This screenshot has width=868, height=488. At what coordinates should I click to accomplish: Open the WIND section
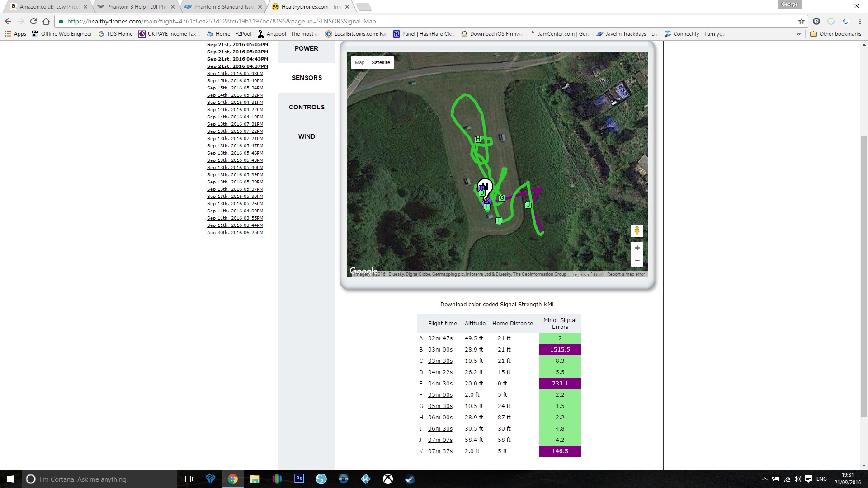pos(307,136)
